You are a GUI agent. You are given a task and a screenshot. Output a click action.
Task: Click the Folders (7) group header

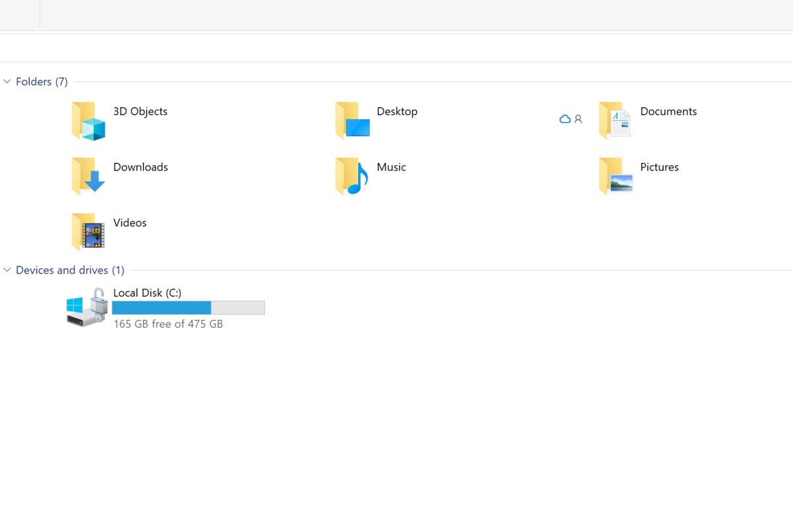42,82
